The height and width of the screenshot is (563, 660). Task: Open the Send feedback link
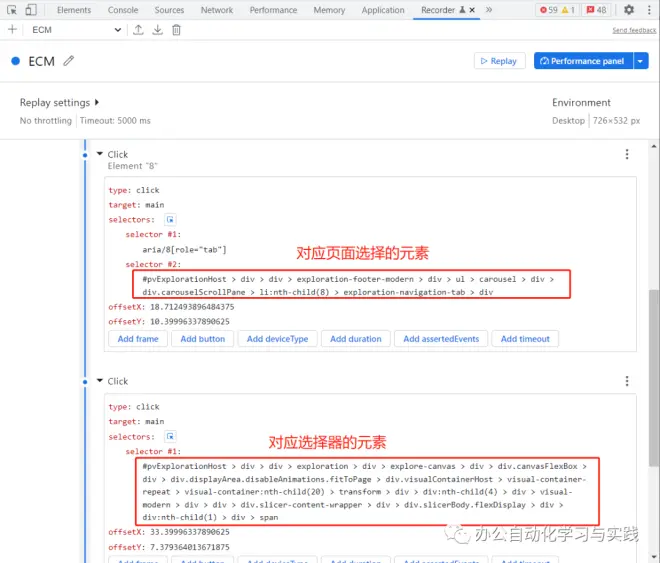click(634, 30)
